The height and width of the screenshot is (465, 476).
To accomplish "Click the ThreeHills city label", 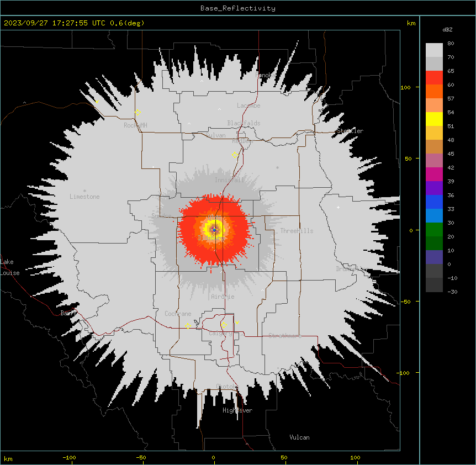I will tap(297, 231).
